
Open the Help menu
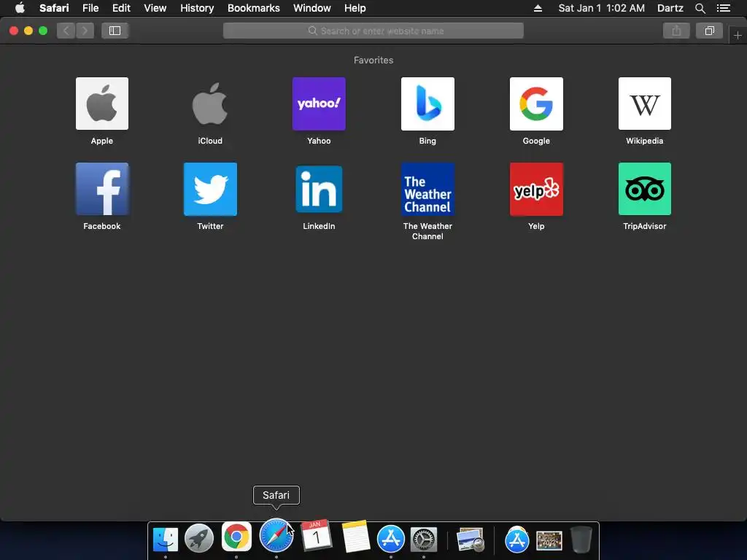pyautogui.click(x=355, y=8)
